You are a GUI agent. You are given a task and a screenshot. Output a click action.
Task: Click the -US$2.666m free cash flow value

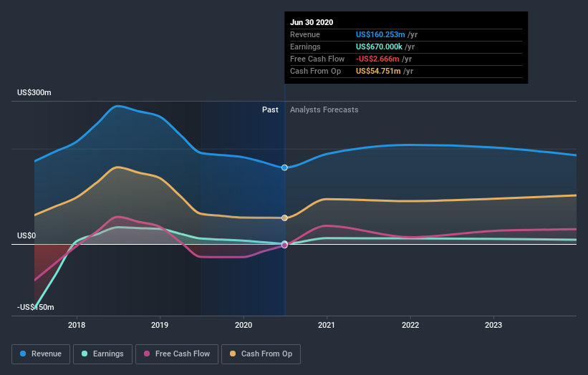click(377, 59)
